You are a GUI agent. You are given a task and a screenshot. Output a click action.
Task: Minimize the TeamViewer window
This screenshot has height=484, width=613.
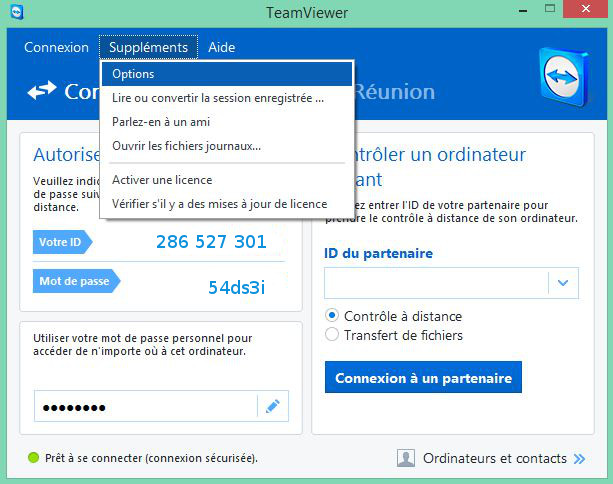point(523,10)
